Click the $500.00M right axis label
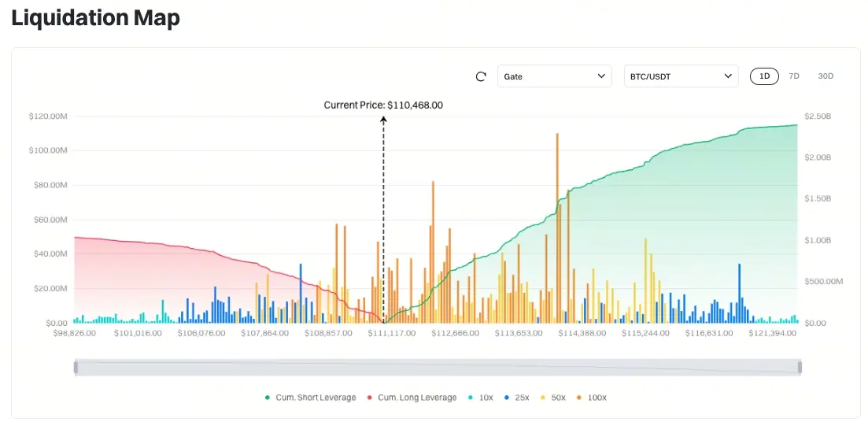868x422 pixels. click(824, 281)
